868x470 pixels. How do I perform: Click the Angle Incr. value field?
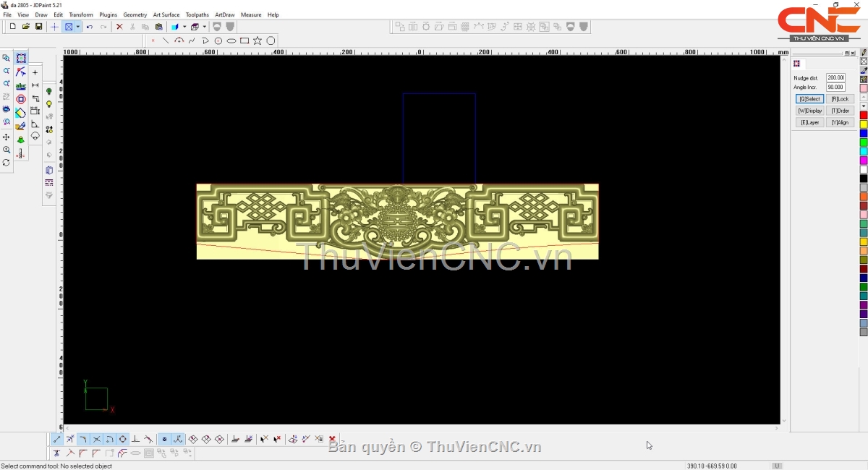835,87
